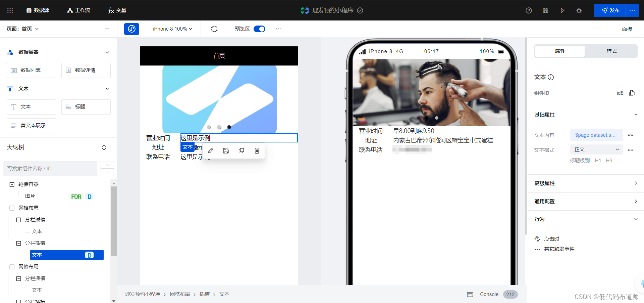Click the refresh canvas icon

[x=214, y=29]
